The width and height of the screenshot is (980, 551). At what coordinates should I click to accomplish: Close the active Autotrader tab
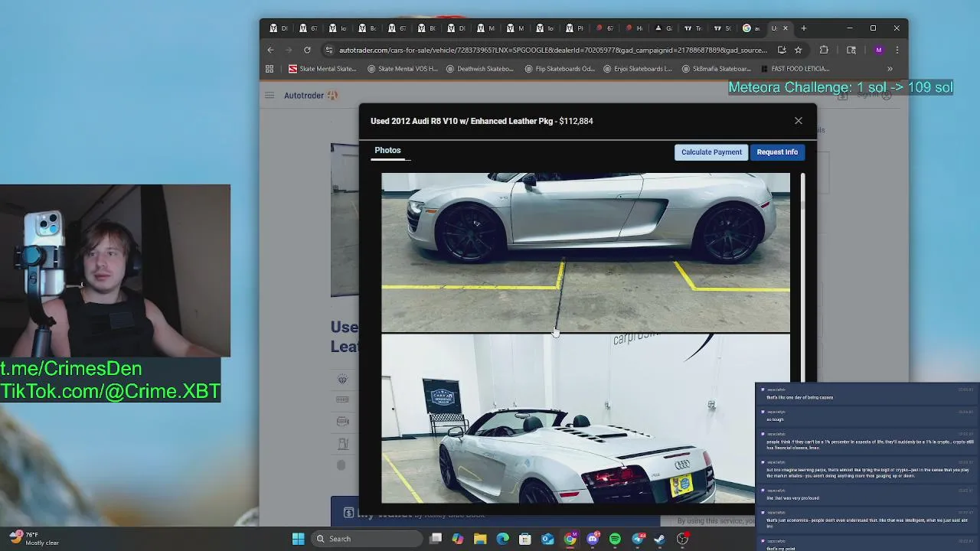(785, 28)
